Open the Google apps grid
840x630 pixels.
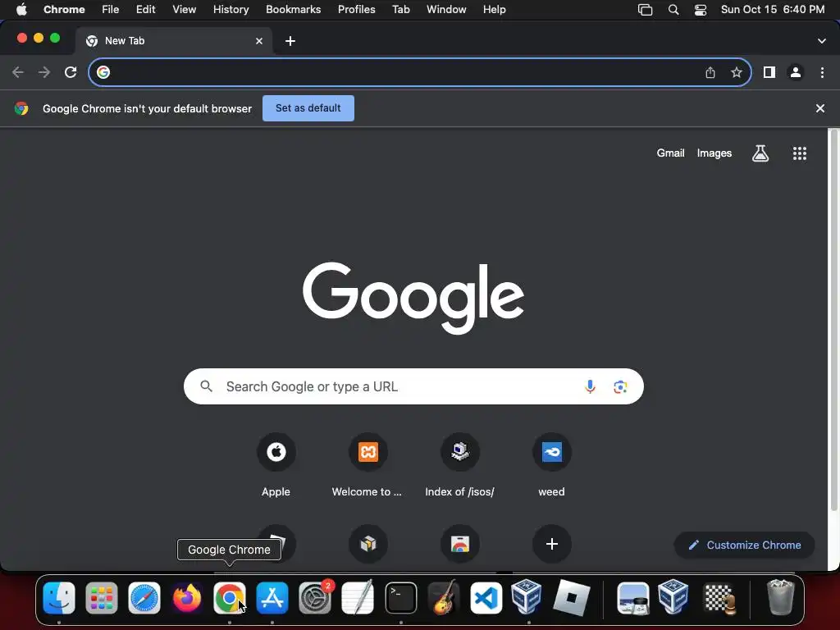[x=799, y=153]
